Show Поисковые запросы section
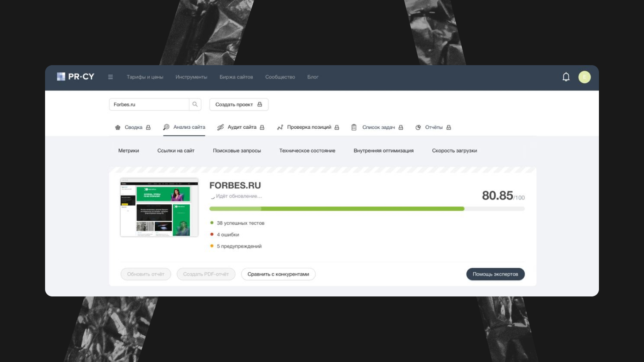This screenshot has width=644, height=362. click(x=237, y=151)
